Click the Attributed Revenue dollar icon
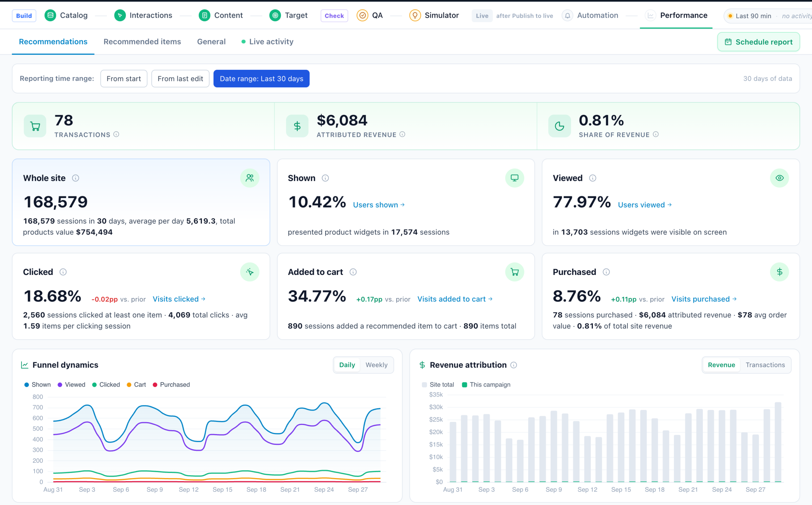812x505 pixels. tap(297, 126)
